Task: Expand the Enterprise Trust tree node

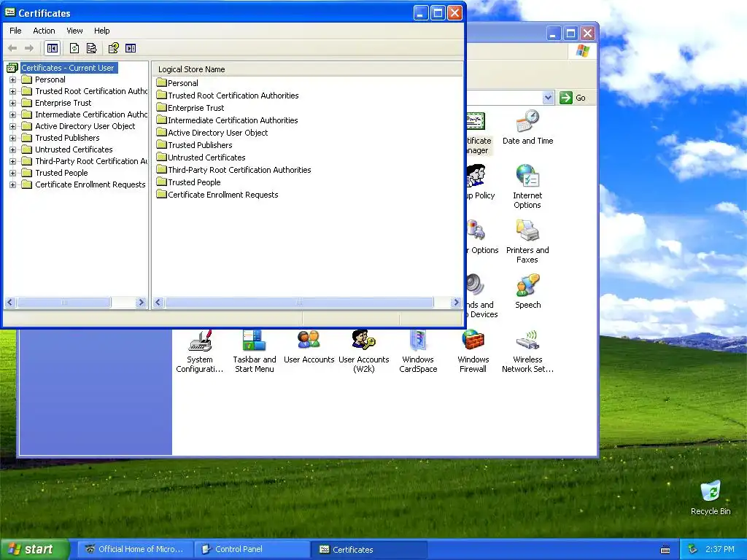Action: coord(13,103)
